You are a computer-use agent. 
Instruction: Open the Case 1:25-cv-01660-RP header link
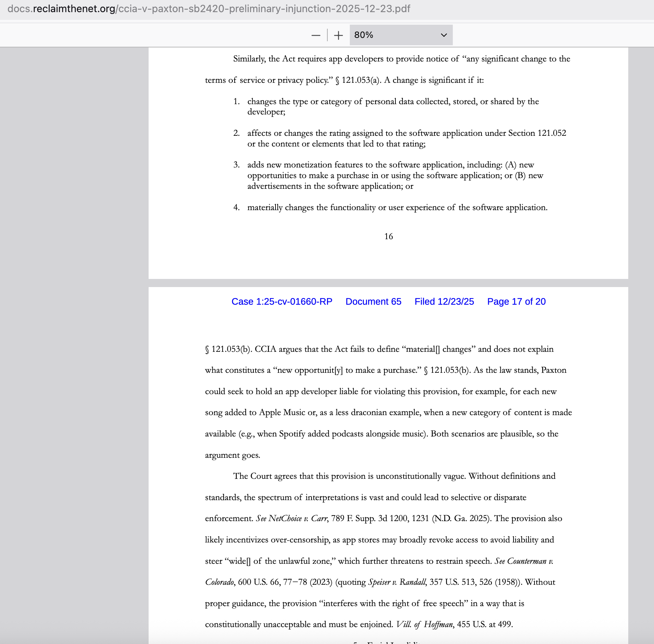(282, 302)
